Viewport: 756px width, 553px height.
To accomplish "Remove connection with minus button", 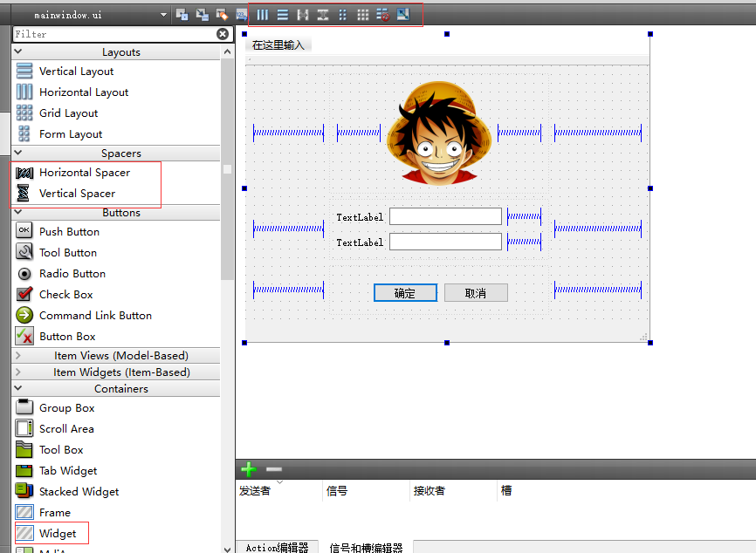I will click(274, 469).
